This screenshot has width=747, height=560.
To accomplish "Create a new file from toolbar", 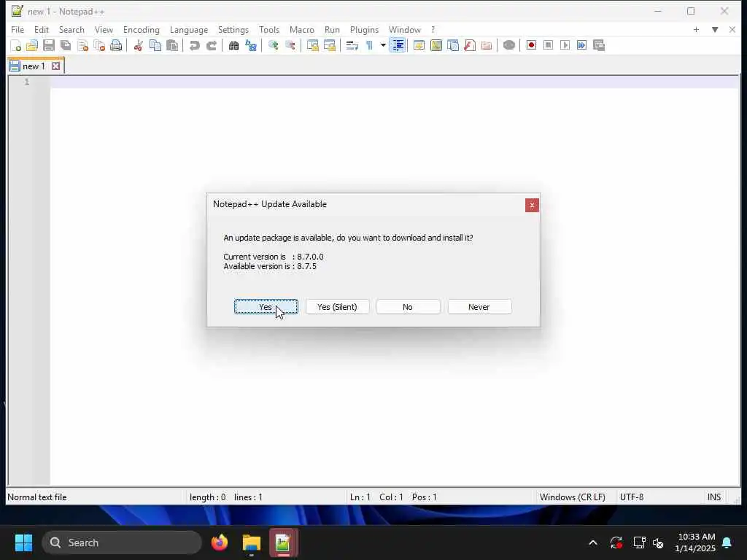I will (x=15, y=45).
